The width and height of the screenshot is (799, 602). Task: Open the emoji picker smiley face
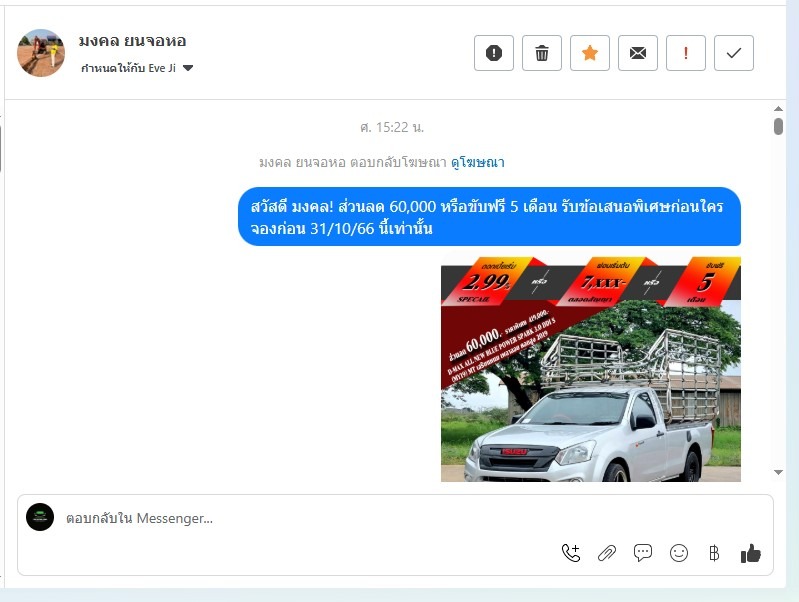click(679, 553)
